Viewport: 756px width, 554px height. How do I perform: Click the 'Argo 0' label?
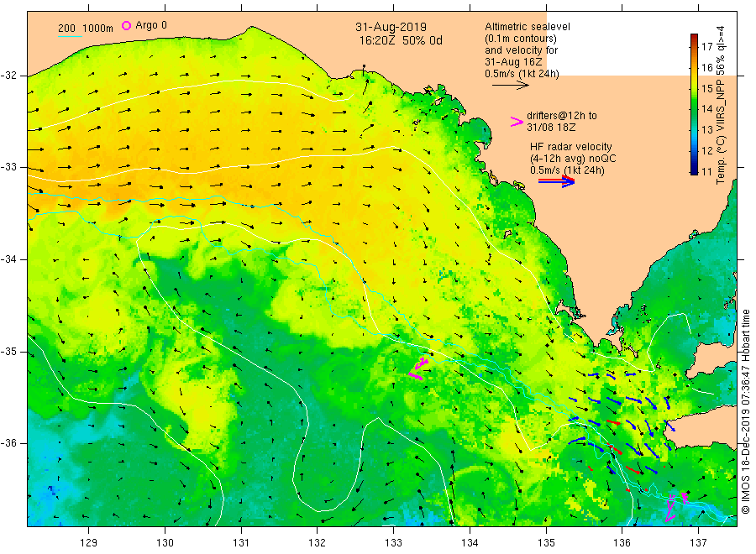tap(151, 25)
